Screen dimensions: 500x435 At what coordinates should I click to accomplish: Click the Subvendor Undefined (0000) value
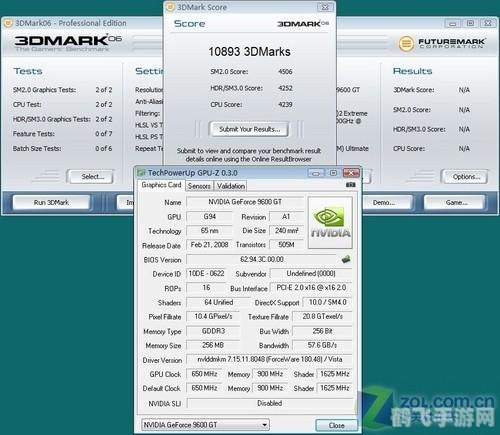pos(311,273)
